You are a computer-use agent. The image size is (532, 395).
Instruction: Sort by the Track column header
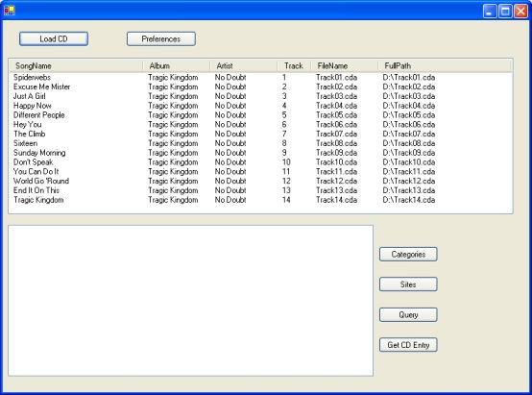pos(294,66)
